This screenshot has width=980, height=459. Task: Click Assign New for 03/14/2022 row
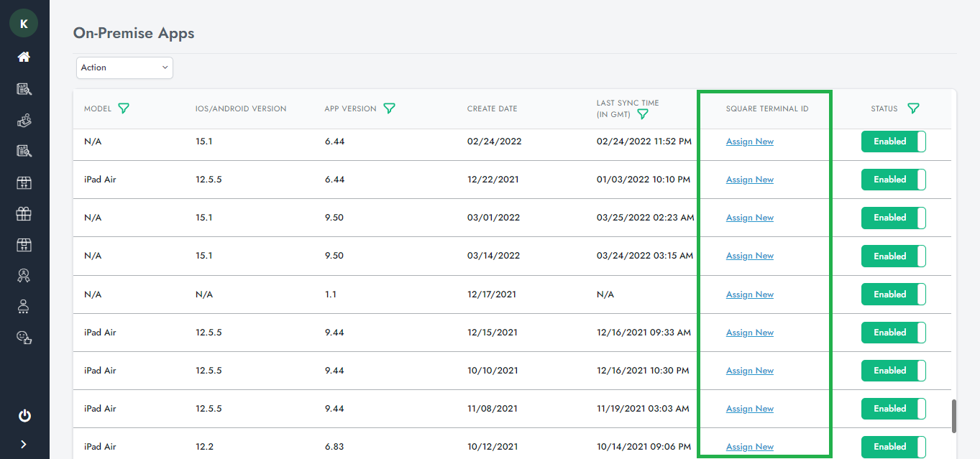coord(749,256)
